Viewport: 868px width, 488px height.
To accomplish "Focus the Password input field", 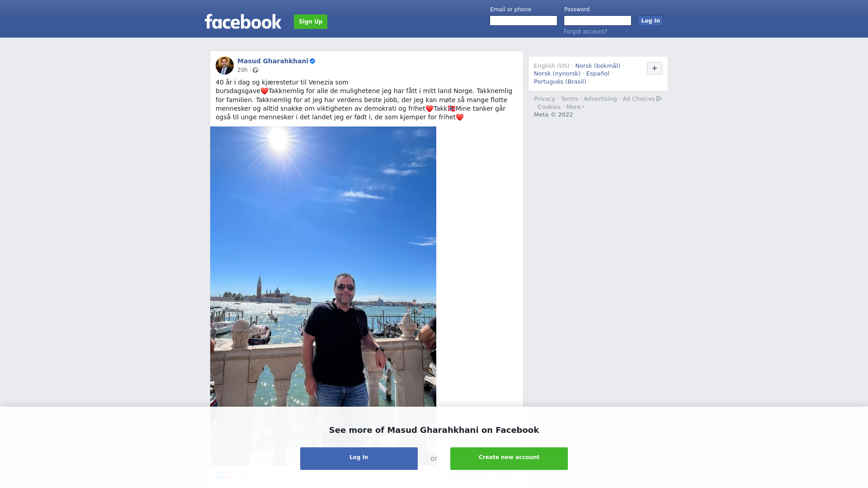I will (x=598, y=21).
